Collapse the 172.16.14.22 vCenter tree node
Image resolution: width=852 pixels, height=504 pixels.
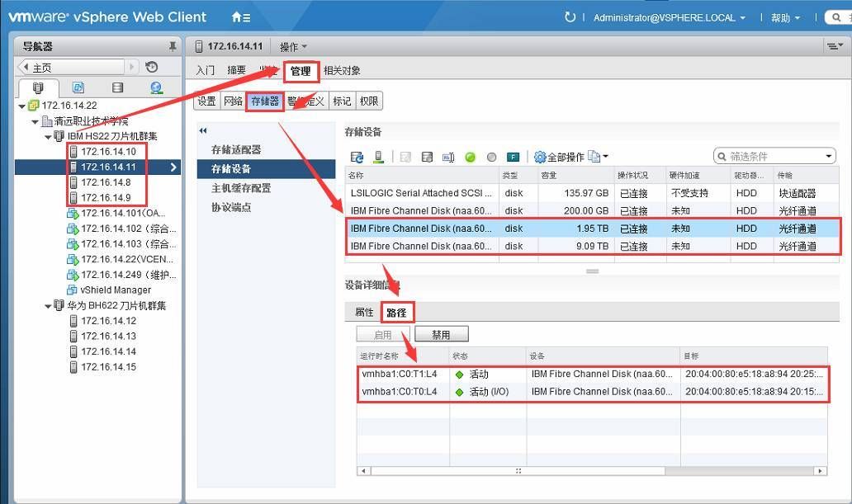click(21, 106)
